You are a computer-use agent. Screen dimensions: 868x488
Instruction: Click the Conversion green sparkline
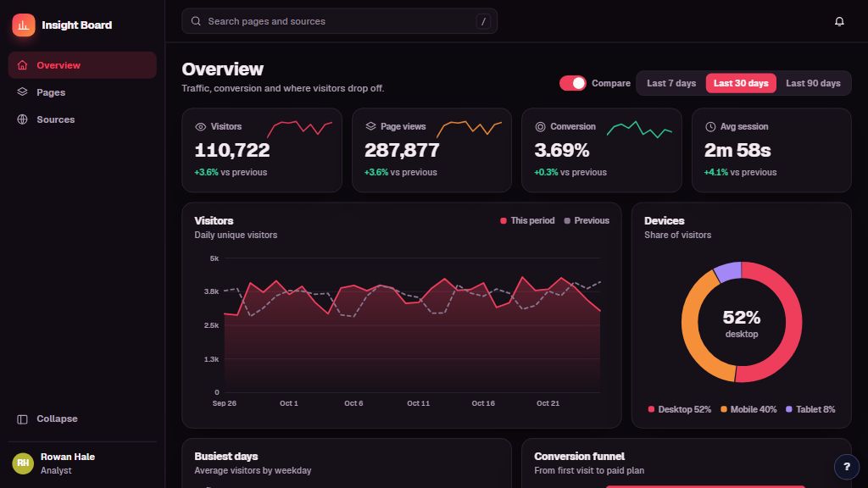[x=639, y=129]
